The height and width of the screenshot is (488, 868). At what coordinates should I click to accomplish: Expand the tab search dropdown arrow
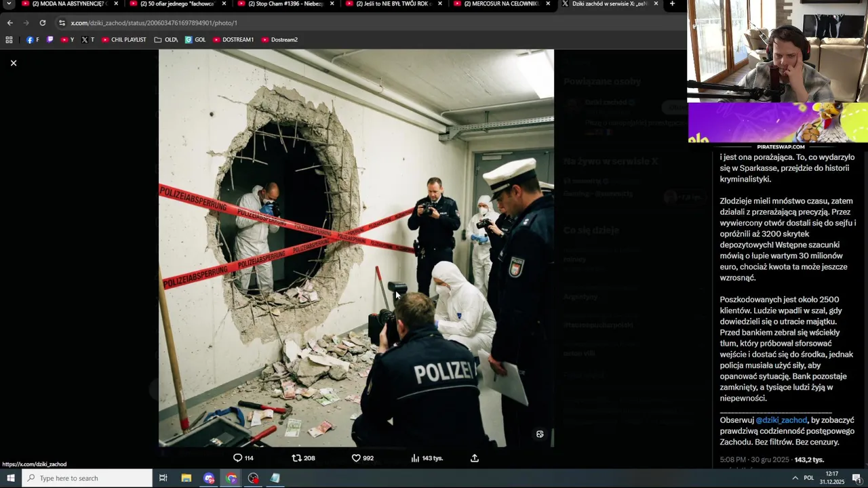coord(9,3)
